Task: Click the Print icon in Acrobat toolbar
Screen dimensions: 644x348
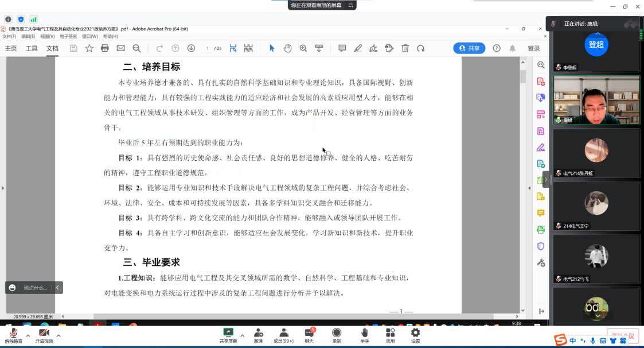Action: click(x=104, y=48)
